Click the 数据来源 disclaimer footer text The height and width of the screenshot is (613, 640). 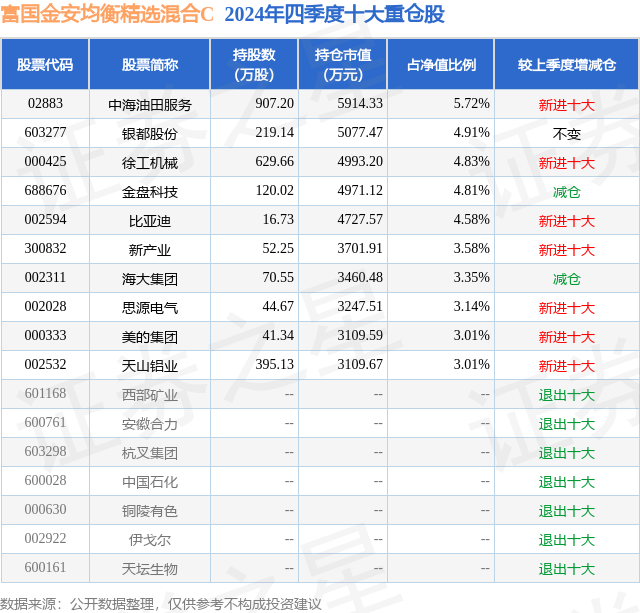161,604
